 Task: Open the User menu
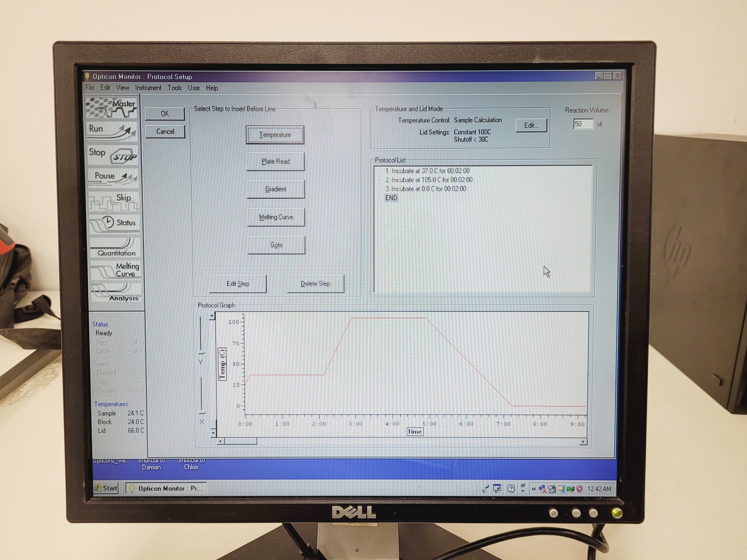coord(194,88)
